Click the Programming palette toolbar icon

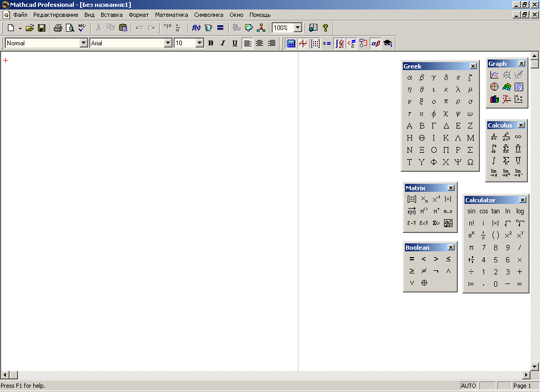[364, 43]
